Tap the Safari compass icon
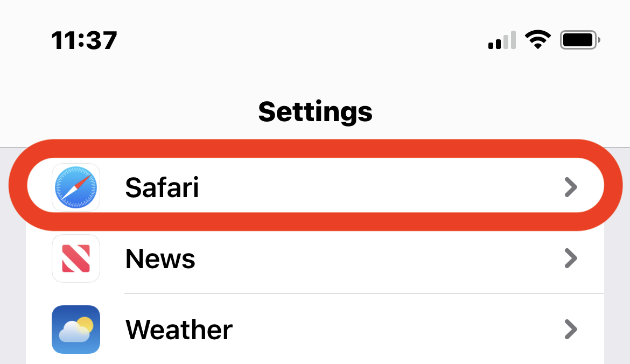This screenshot has height=364, width=630. coord(76,187)
